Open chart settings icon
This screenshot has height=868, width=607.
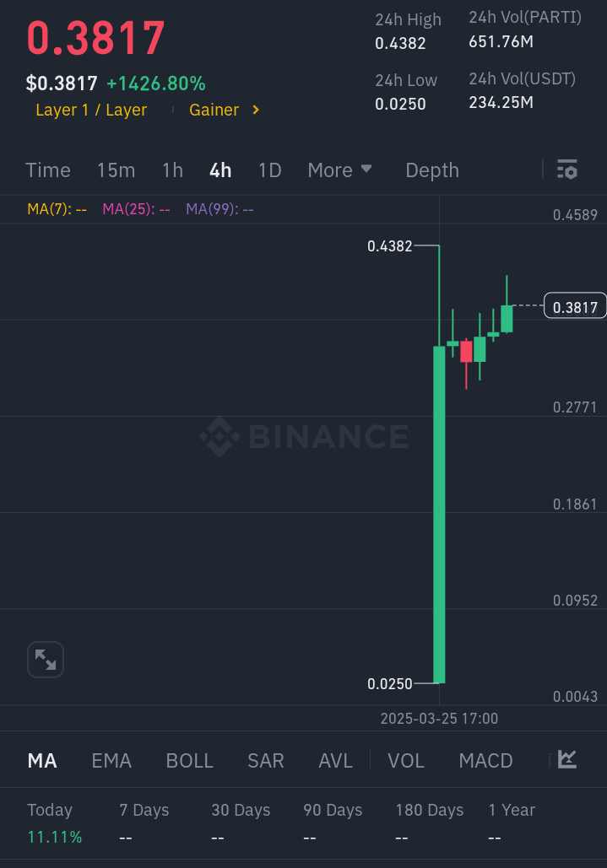pyautogui.click(x=567, y=170)
